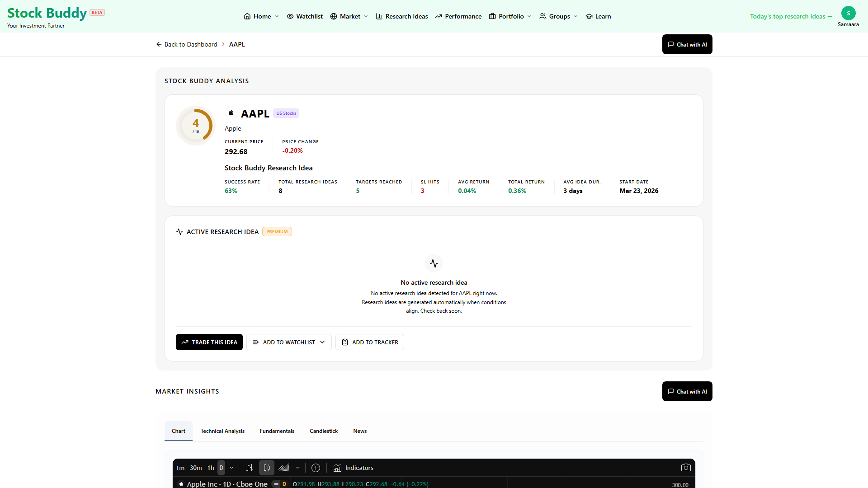Image resolution: width=868 pixels, height=488 pixels.
Task: Click the AAPL breadcrumb text
Action: coord(237,44)
